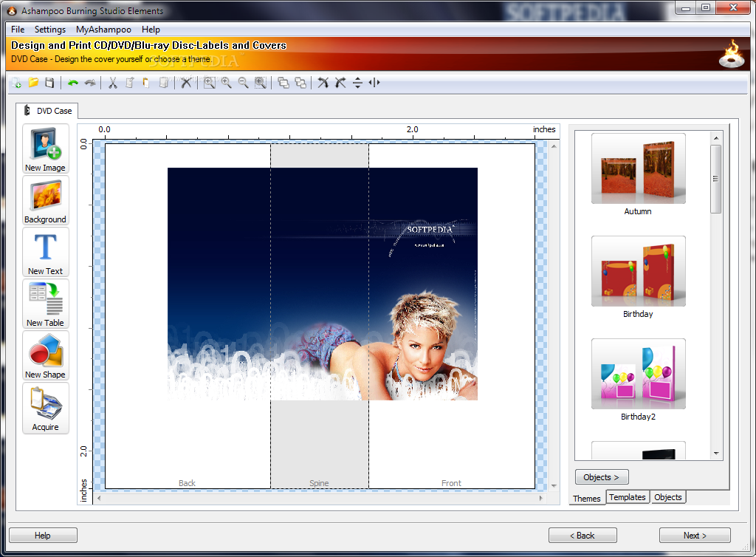Image resolution: width=756 pixels, height=557 pixels.
Task: Click the themes list scrollbar thumb
Action: [716, 179]
